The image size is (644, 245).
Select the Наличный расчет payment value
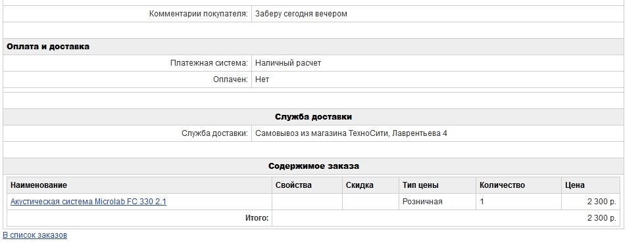click(288, 63)
